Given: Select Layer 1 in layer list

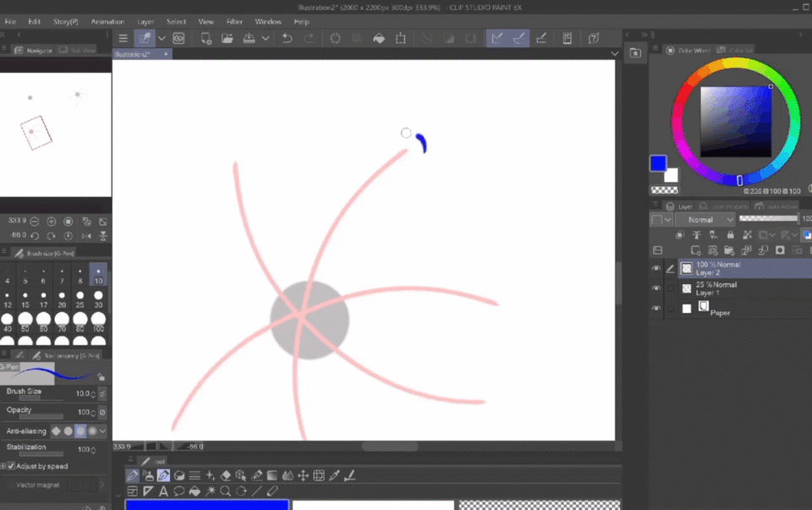Looking at the screenshot, I should (x=744, y=288).
